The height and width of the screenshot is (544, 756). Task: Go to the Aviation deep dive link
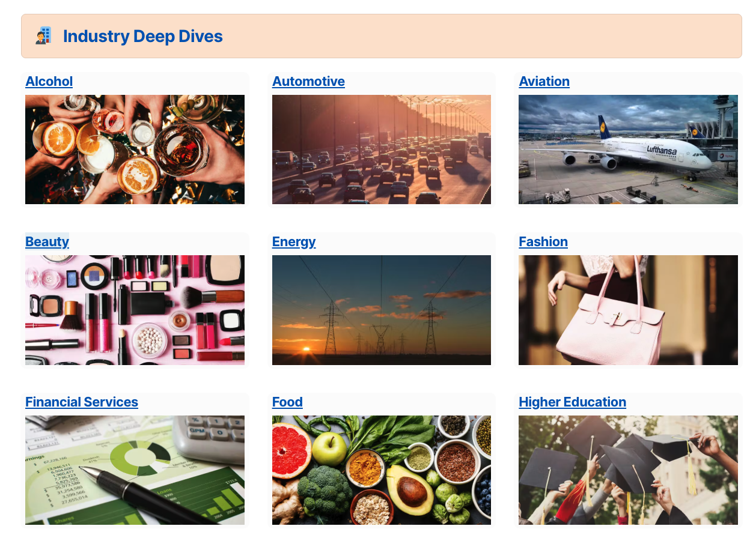coord(544,82)
